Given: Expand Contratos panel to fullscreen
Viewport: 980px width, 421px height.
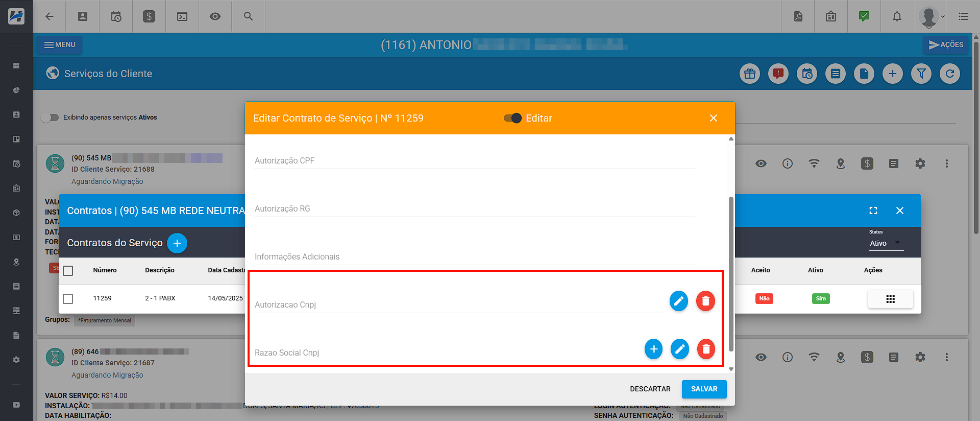Looking at the screenshot, I should pyautogui.click(x=873, y=211).
